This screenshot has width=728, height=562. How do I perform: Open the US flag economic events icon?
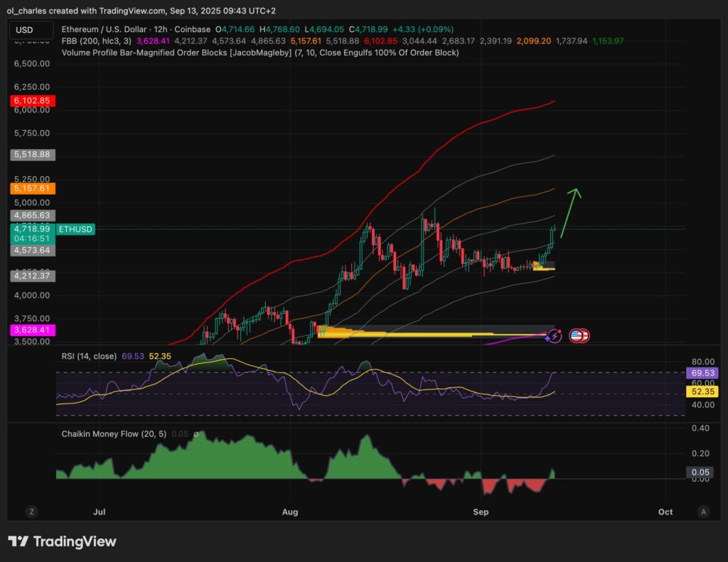(x=577, y=334)
